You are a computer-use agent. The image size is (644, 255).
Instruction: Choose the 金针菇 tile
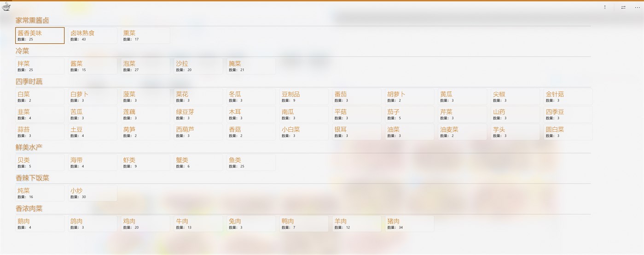pyautogui.click(x=568, y=96)
